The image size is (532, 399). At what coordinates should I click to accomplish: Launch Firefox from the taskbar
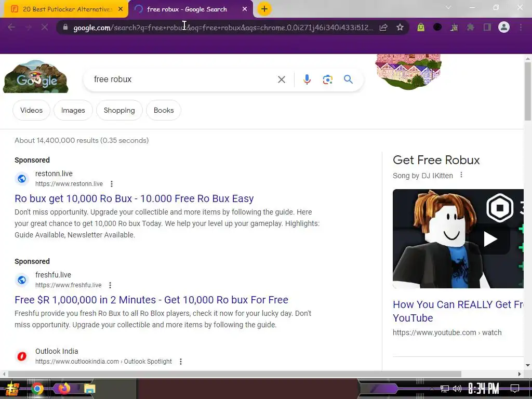click(64, 388)
